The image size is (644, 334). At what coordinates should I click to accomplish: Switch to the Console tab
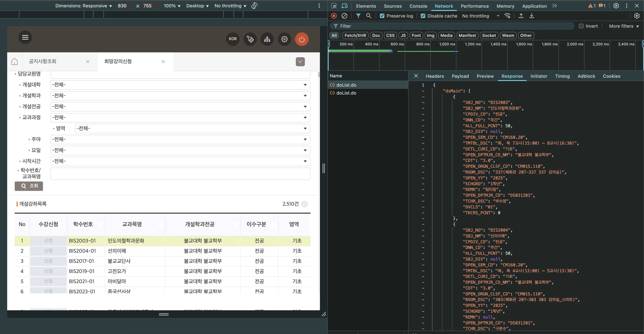[418, 6]
